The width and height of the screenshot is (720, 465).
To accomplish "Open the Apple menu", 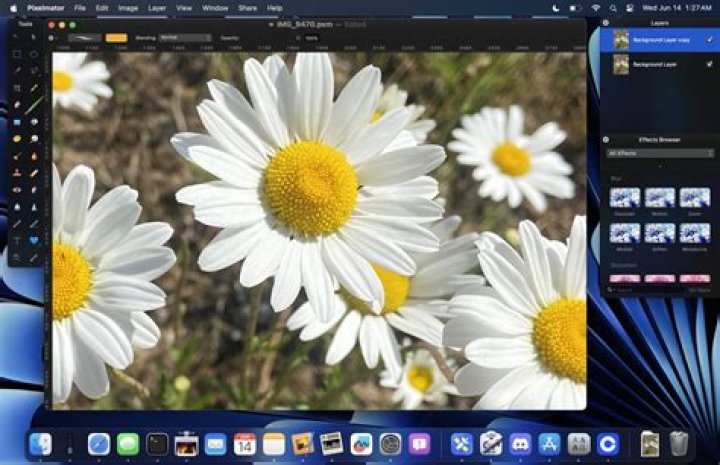I will pos(13,8).
